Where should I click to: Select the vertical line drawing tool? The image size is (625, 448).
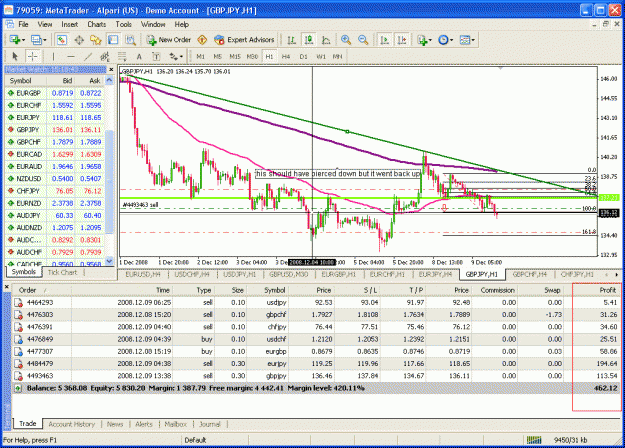coord(53,57)
